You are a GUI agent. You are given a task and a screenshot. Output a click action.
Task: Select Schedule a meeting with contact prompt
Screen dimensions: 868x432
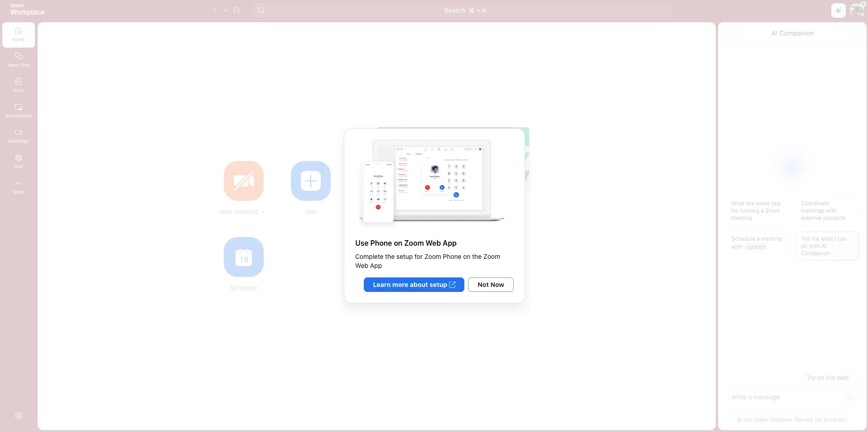point(757,246)
